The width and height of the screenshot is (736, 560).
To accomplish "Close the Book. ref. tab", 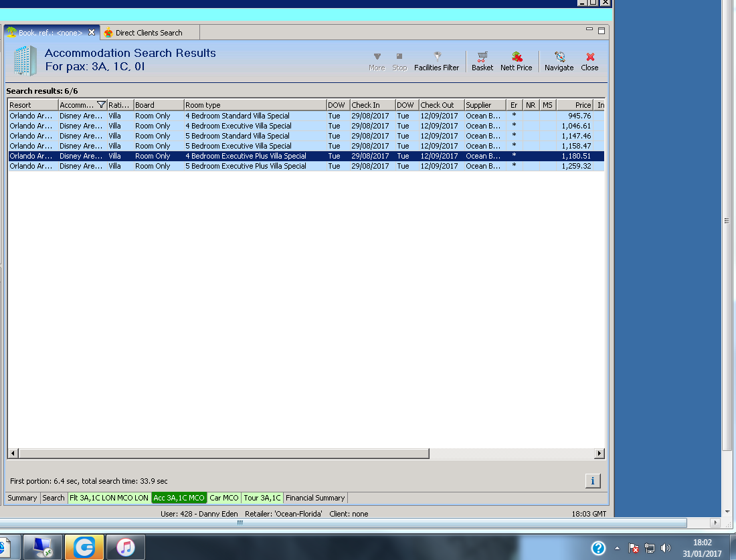I will 92,32.
